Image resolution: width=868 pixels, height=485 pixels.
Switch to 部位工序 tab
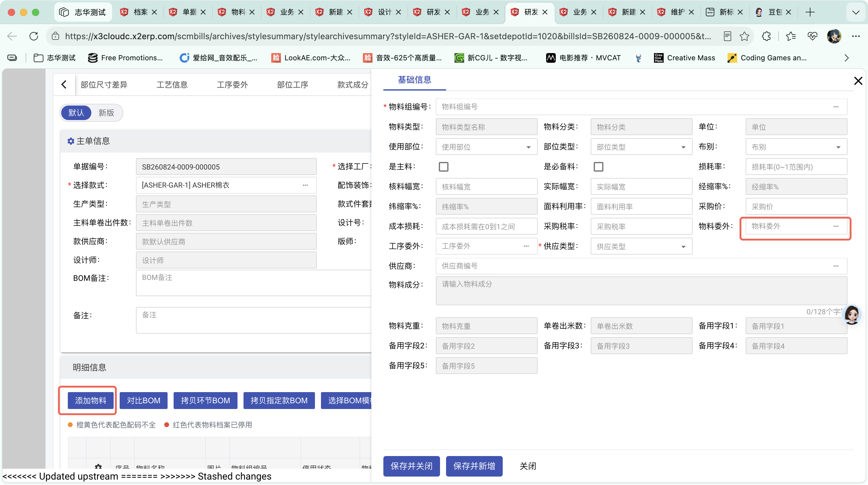click(x=292, y=85)
